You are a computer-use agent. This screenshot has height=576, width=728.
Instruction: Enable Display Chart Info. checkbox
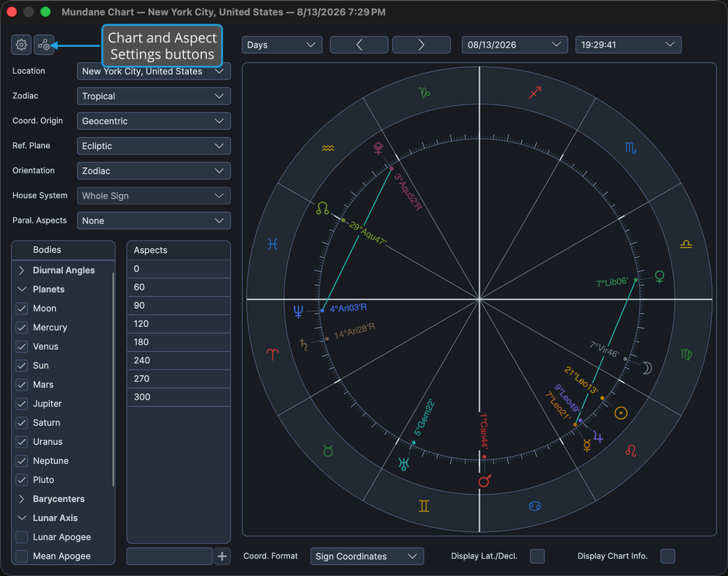(x=668, y=556)
